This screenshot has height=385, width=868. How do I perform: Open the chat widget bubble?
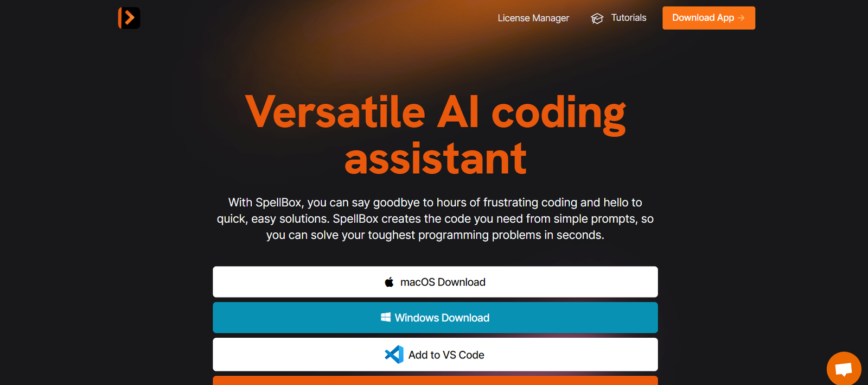click(x=844, y=369)
